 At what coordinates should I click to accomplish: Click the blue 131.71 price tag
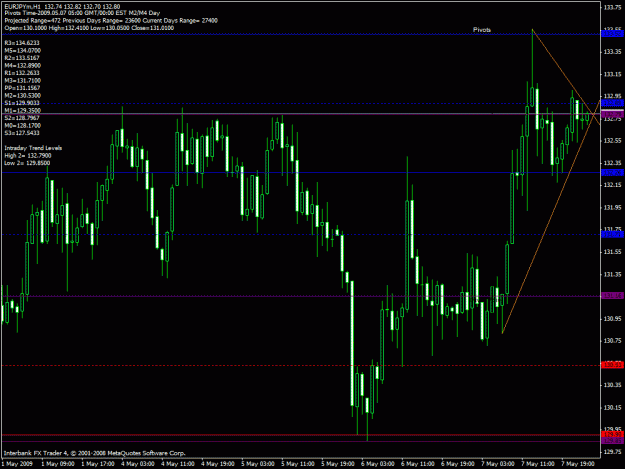[613, 235]
